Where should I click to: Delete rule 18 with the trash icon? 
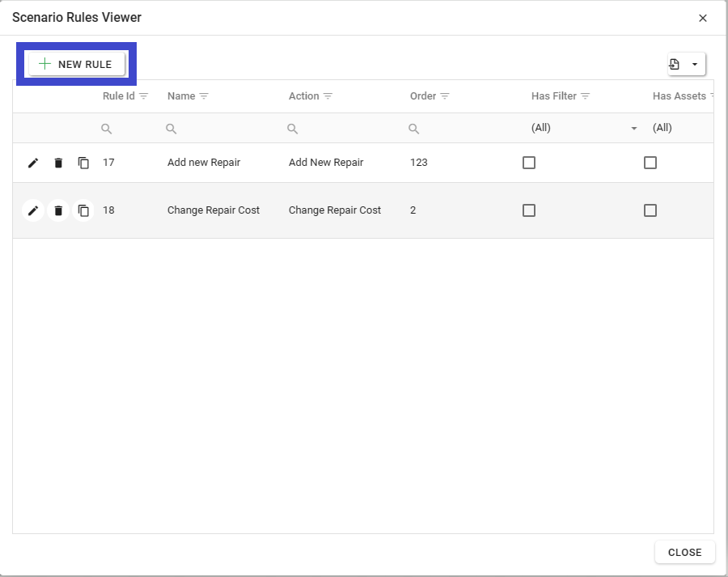[58, 210]
